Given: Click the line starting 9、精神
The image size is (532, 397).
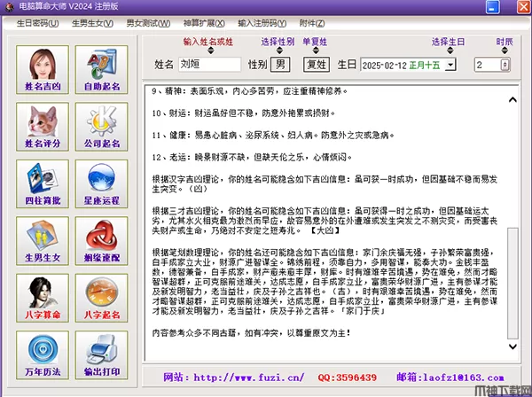Looking at the screenshot, I should click(x=249, y=91).
